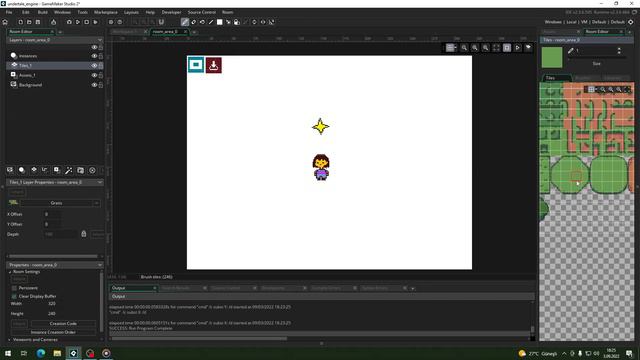Click the New Project toolbar icon
Image resolution: width=640 pixels, height=360 pixels.
coord(20,22)
